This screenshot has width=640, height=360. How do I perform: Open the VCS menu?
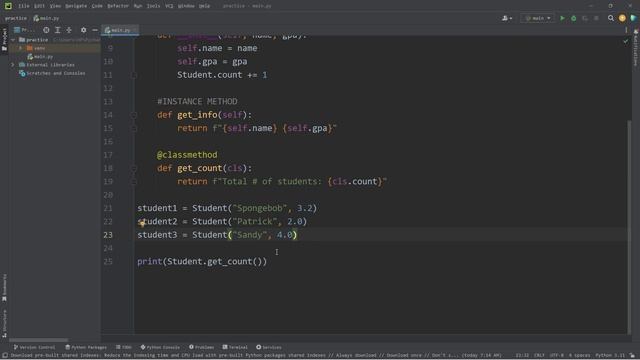point(169,6)
